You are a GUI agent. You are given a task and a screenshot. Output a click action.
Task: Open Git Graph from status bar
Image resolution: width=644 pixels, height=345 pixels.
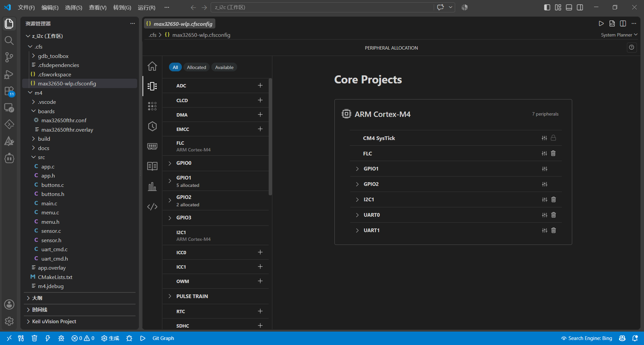(163, 338)
